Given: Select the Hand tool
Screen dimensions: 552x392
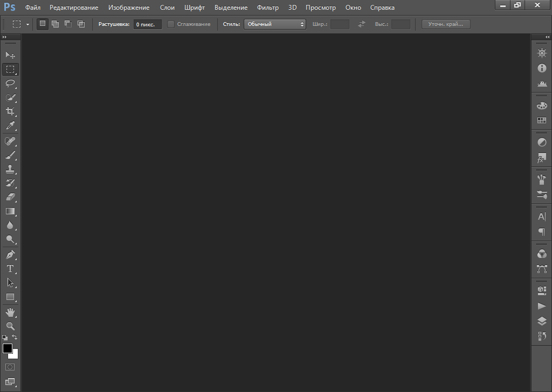Looking at the screenshot, I should coord(10,312).
